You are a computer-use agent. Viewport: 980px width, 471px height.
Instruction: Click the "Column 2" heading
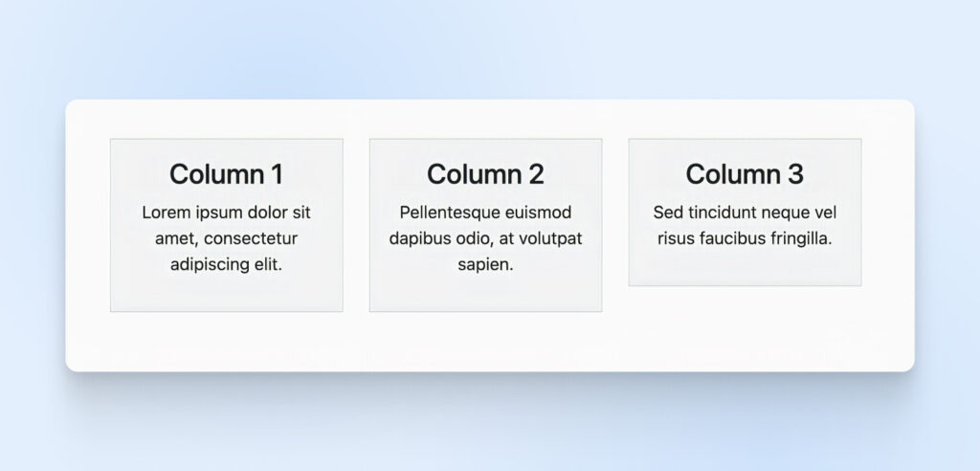point(485,175)
